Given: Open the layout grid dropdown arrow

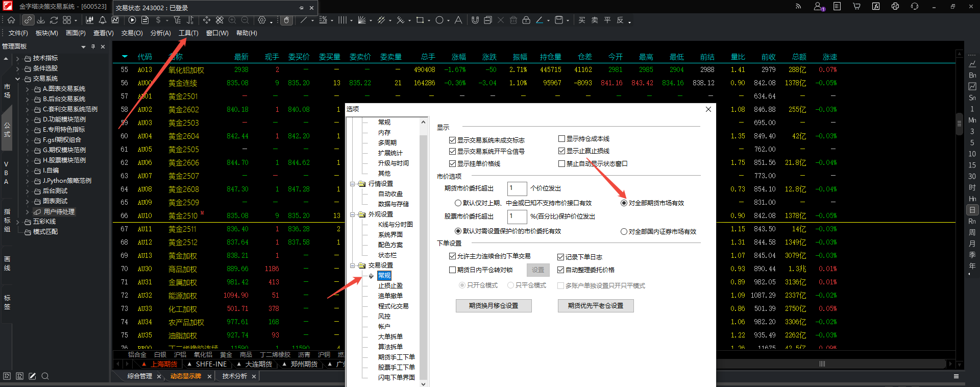Looking at the screenshot, I should 76,21.
